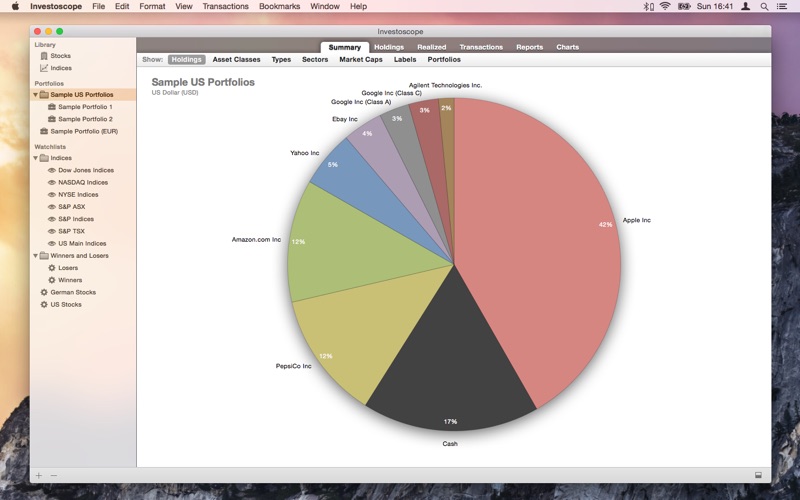Click the gear icon beside Losers

(52, 268)
